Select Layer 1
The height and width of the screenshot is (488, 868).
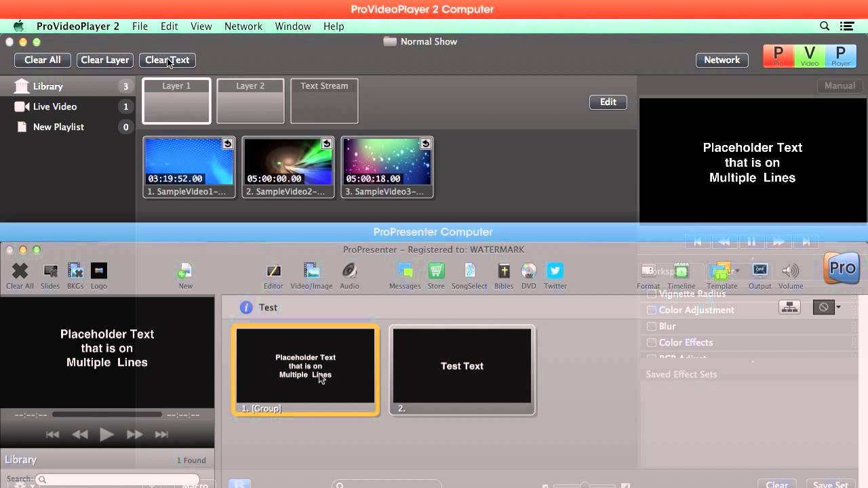(x=176, y=101)
